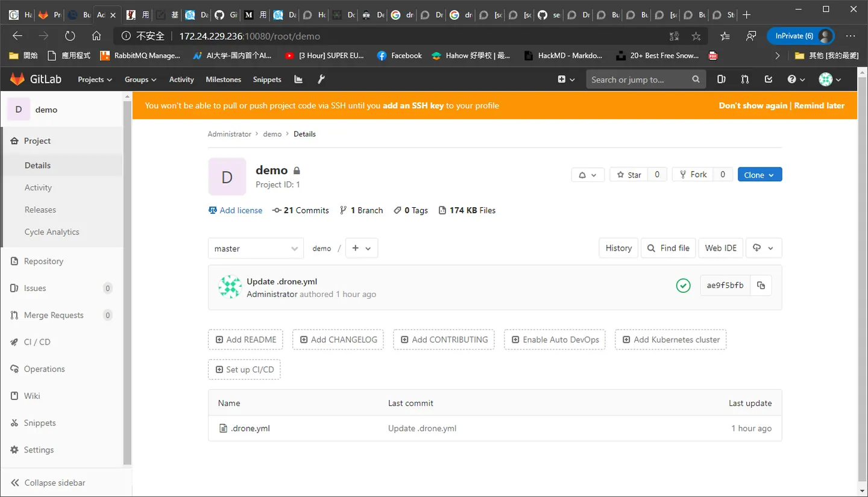Star the demo project

pyautogui.click(x=629, y=175)
